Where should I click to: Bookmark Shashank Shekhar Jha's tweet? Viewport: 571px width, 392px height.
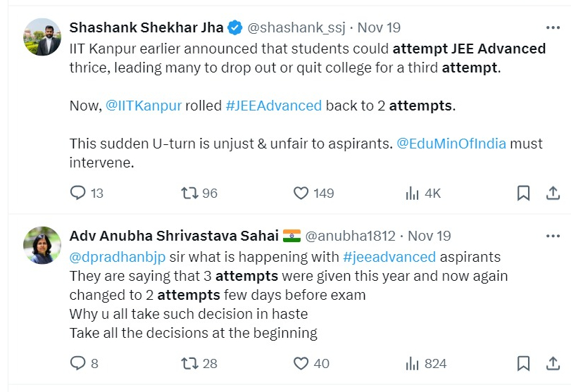pos(524,193)
